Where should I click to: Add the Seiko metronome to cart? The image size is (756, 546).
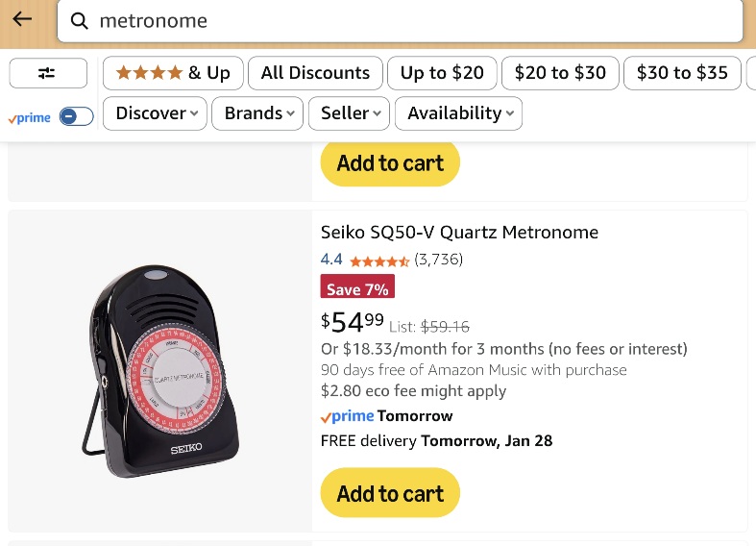[390, 493]
